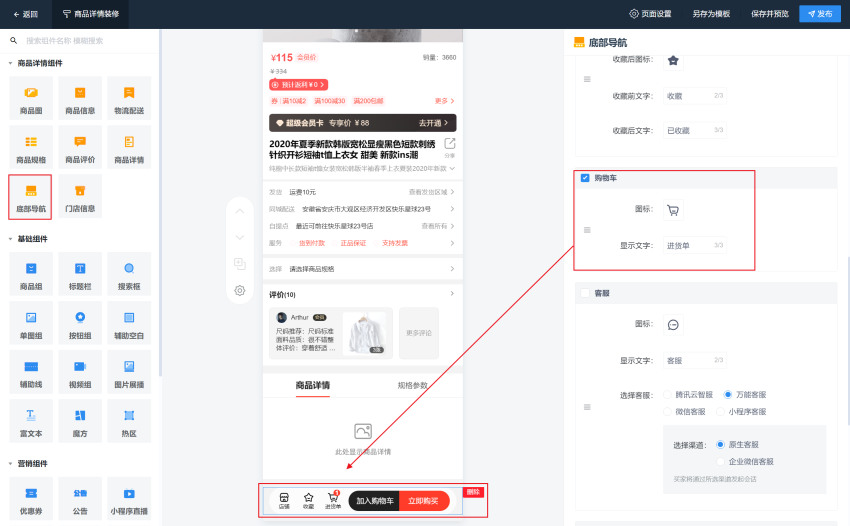The image size is (850, 526).
Task: Move component down with the arrow
Action: point(240,238)
